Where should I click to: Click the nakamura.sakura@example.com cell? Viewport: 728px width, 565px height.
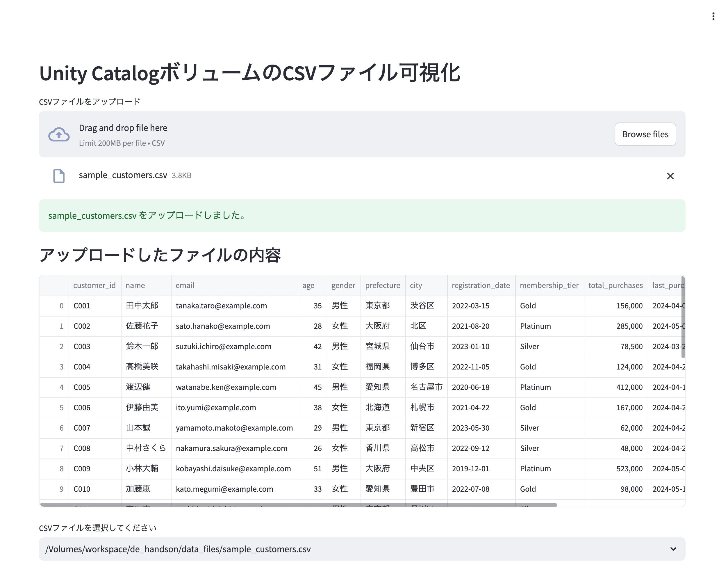click(234, 448)
